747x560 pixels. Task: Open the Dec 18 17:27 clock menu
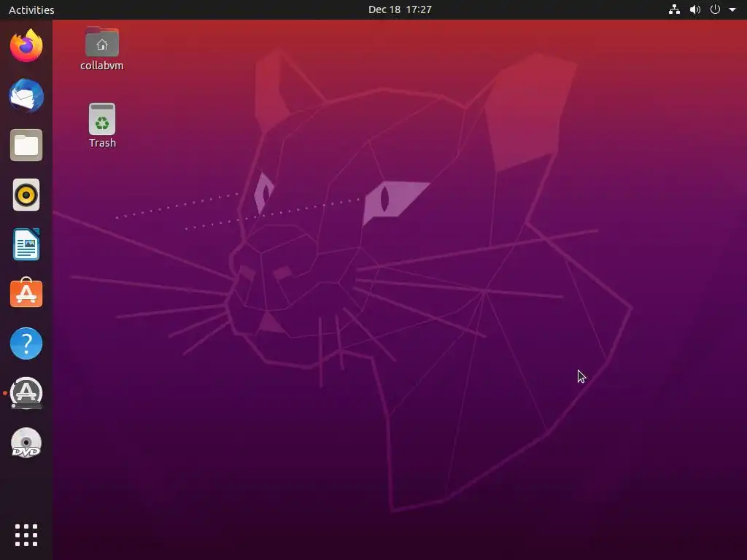[400, 9]
